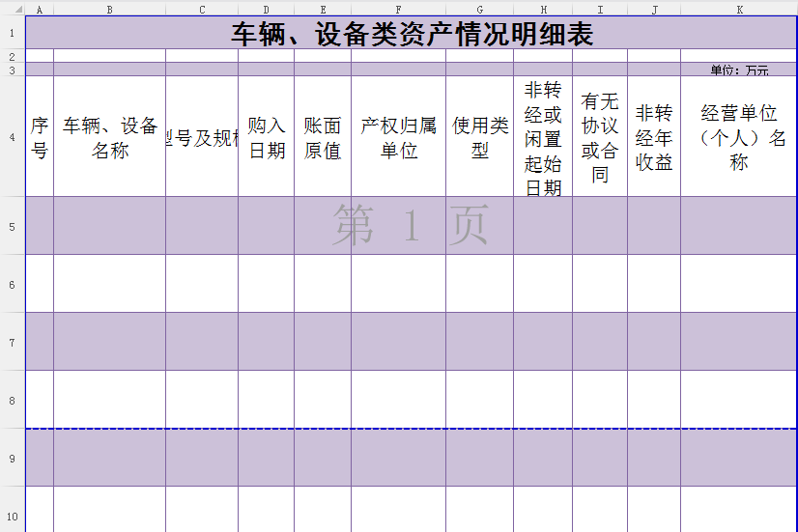Select the 序号 header cell
Screen dimensions: 798x532
[x=39, y=137]
